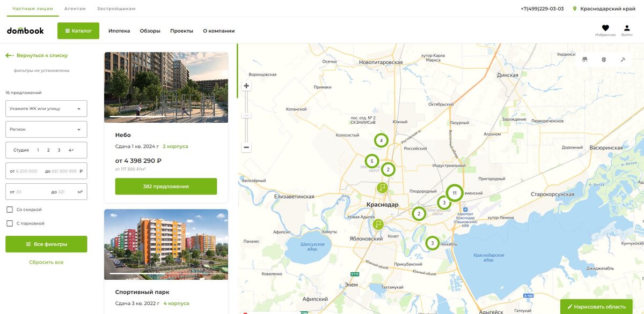Enable the Со скидкой checkbox
This screenshot has height=314, width=644.
pos(10,210)
